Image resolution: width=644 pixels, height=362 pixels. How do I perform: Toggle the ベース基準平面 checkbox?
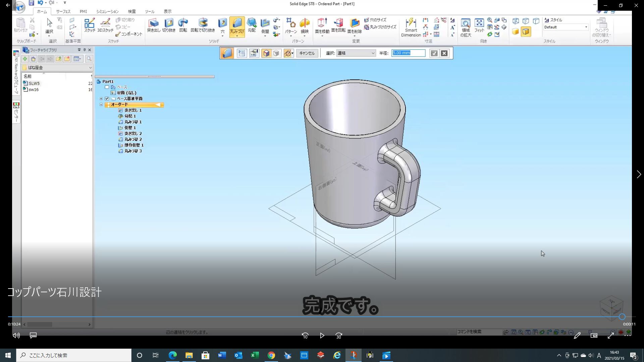[x=107, y=99]
